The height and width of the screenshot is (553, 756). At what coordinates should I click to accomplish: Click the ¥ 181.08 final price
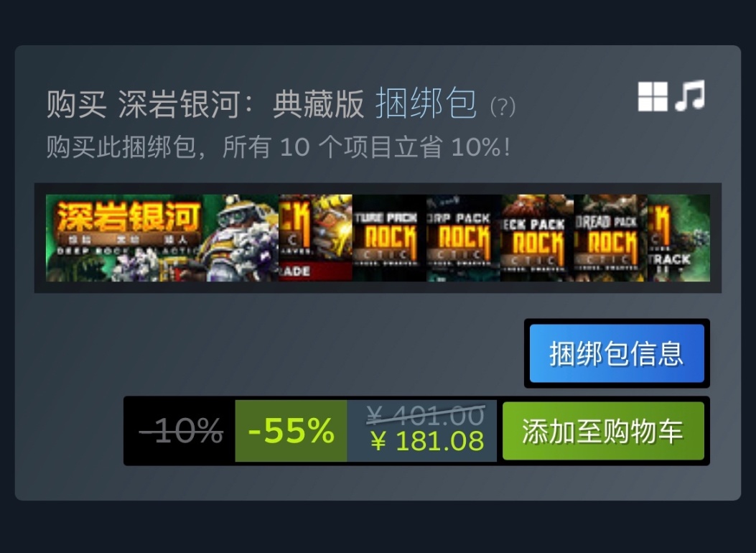427,441
